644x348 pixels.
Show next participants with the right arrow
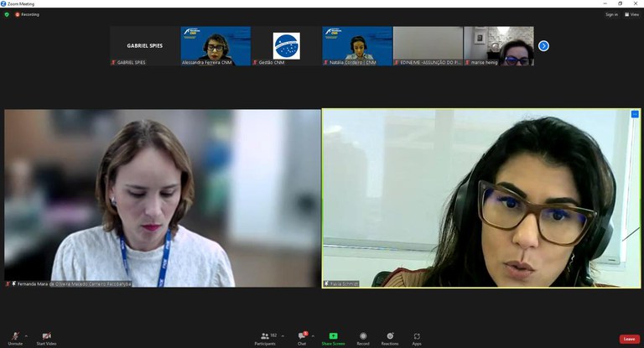[x=543, y=46]
